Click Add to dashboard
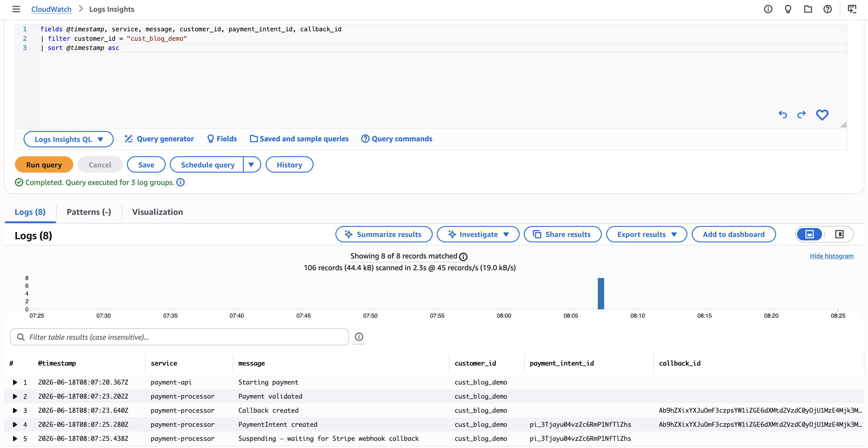Viewport: 868px width, 448px height. click(734, 234)
